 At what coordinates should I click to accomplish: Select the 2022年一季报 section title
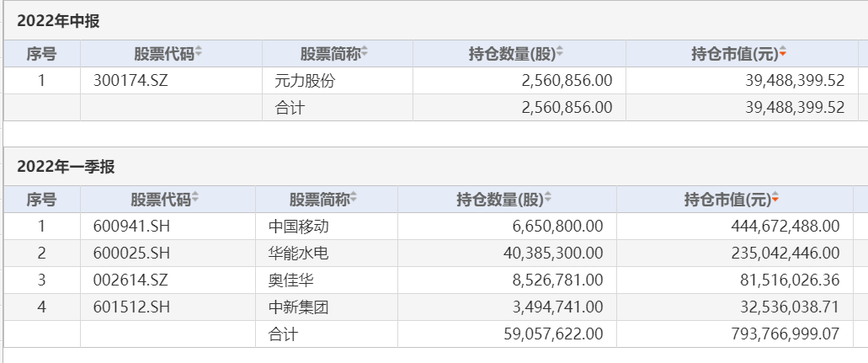tap(66, 167)
